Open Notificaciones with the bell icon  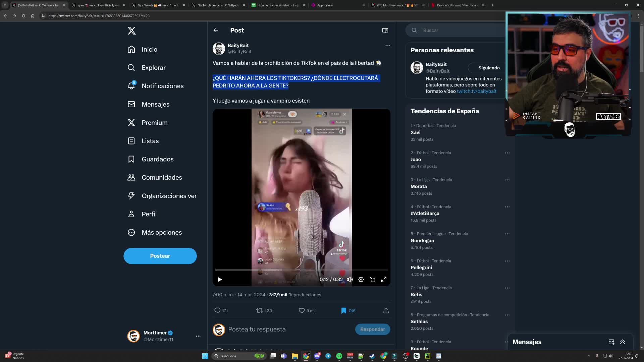(x=156, y=86)
